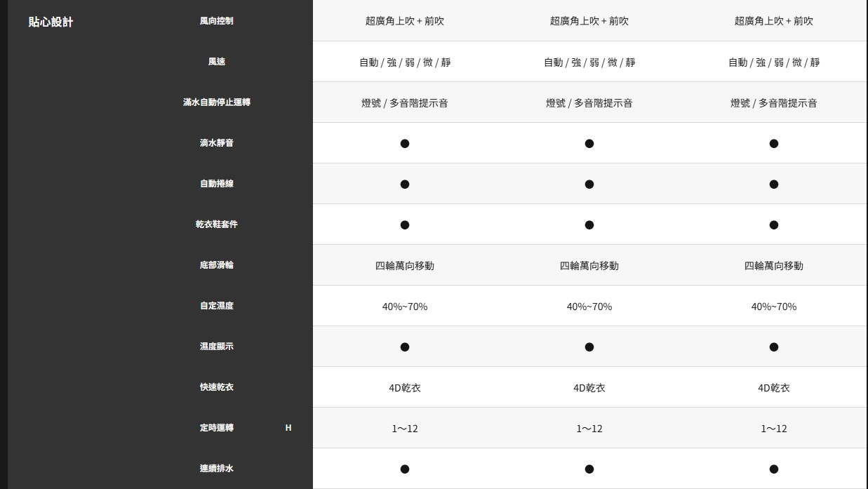
Task: Select the 自定濕度 row label
Action: [216, 306]
